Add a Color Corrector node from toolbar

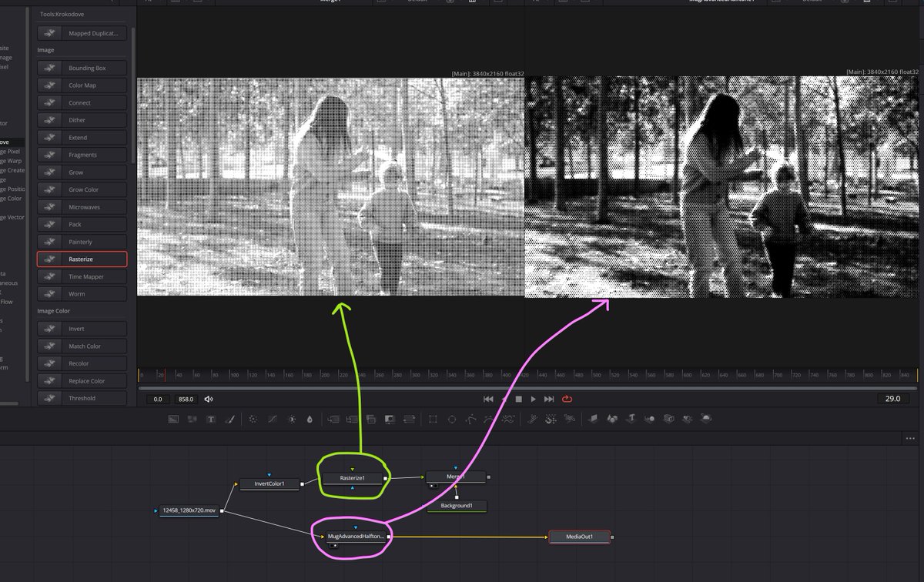click(x=253, y=419)
